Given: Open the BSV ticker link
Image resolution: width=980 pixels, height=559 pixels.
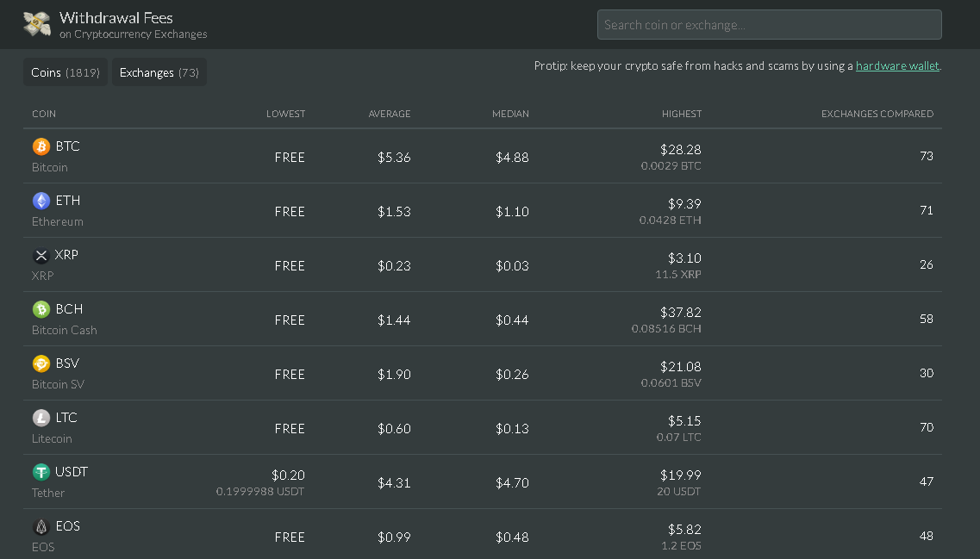Looking at the screenshot, I should pyautogui.click(x=67, y=363).
